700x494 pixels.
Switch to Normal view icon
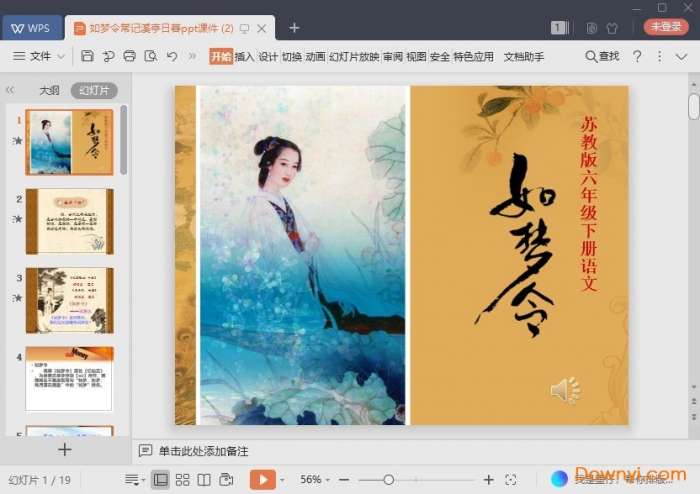[x=160, y=480]
